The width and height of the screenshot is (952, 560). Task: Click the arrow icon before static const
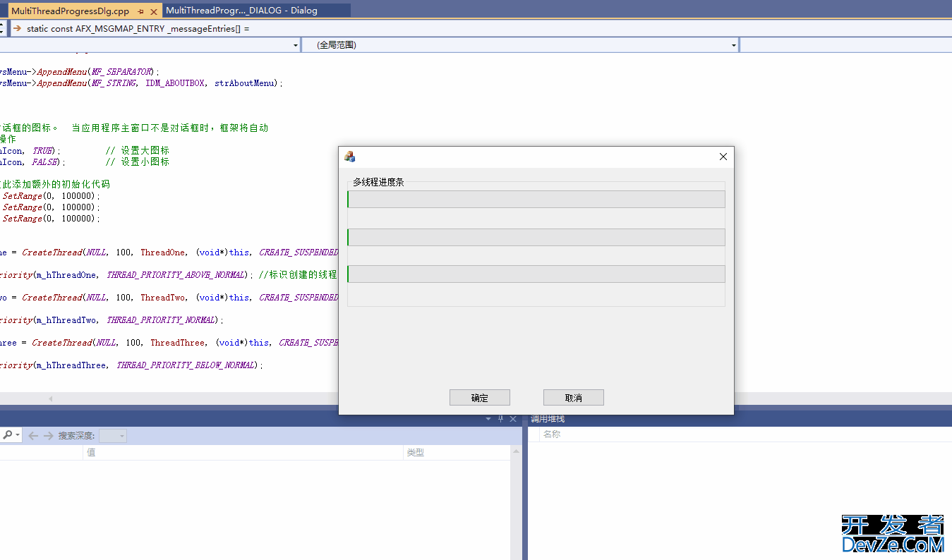(17, 29)
